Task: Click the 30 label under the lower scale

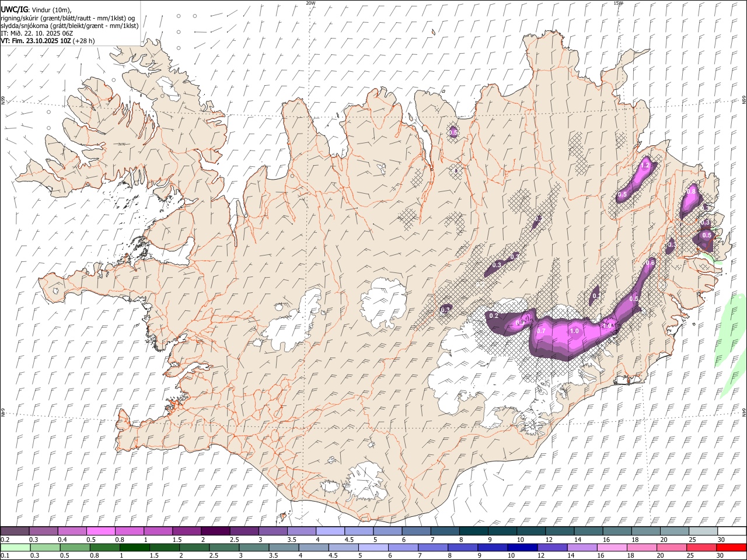Action: pyautogui.click(x=721, y=556)
